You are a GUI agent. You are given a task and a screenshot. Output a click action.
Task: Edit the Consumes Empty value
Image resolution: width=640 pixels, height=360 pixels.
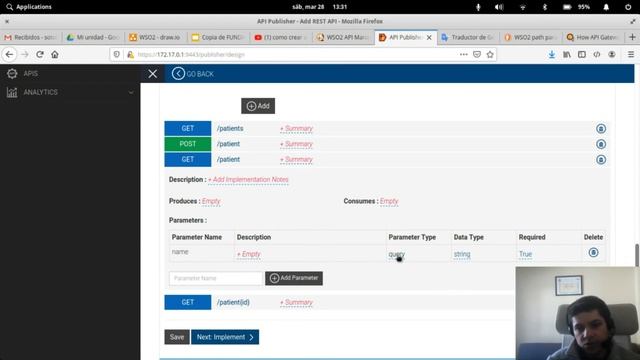(x=389, y=201)
